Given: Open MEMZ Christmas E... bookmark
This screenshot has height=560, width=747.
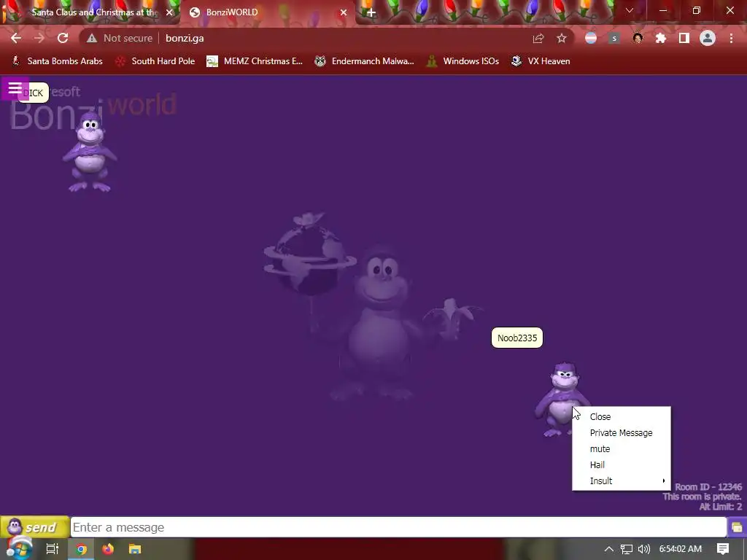Looking at the screenshot, I should [x=255, y=61].
